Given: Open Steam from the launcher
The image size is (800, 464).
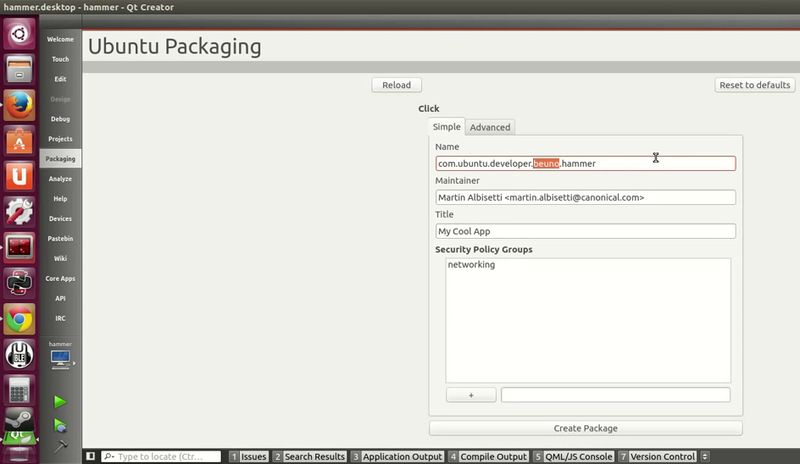Looking at the screenshot, I should pos(19,420).
